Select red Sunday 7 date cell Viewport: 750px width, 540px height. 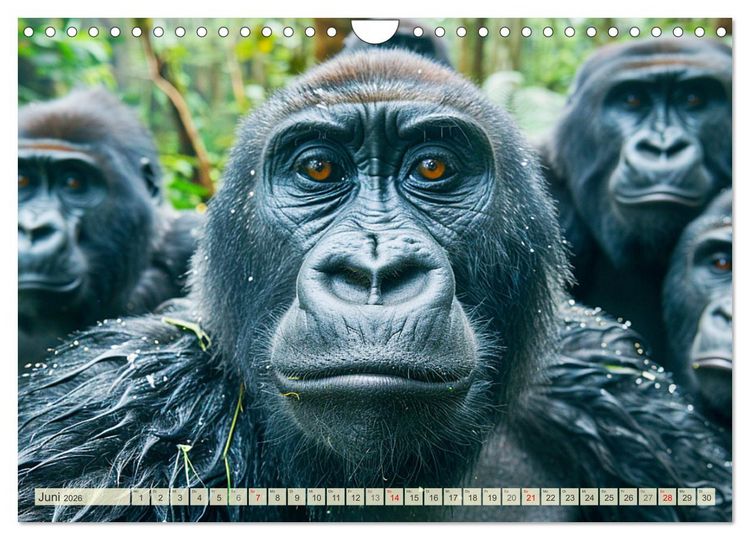(x=258, y=497)
